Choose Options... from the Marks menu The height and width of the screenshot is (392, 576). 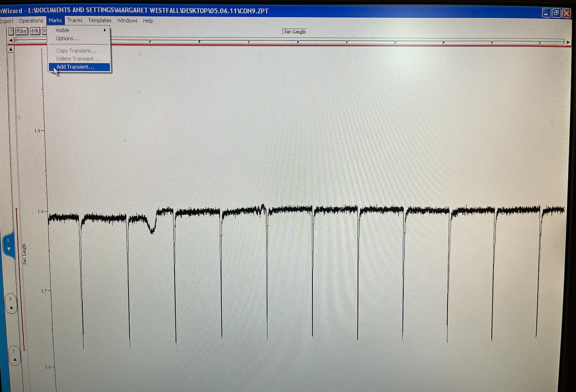coord(79,39)
